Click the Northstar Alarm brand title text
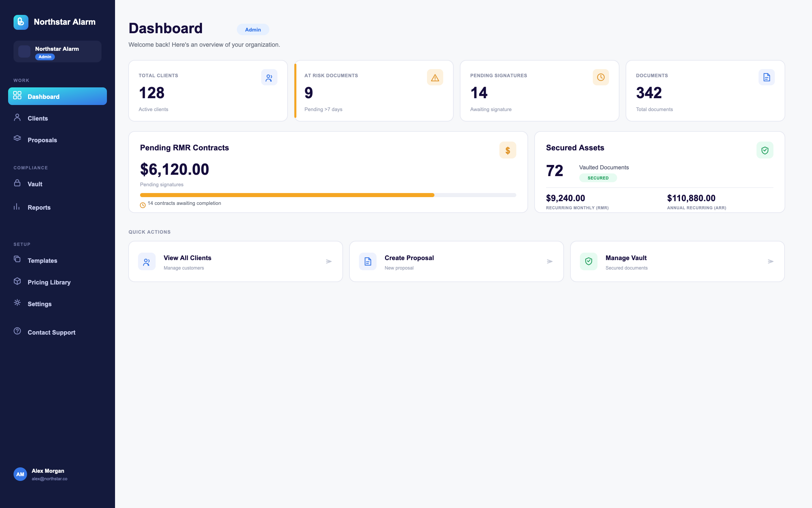Viewport: 812px width, 508px height. (65, 22)
